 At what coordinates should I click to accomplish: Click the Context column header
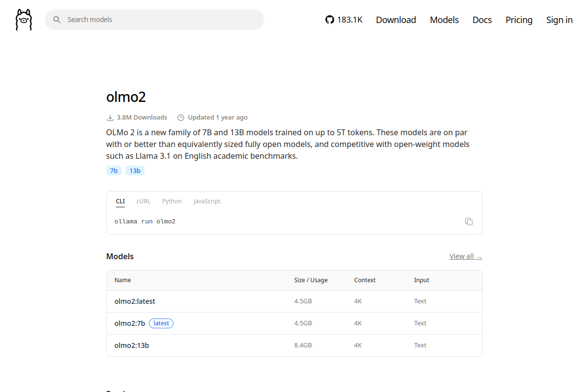365,280
